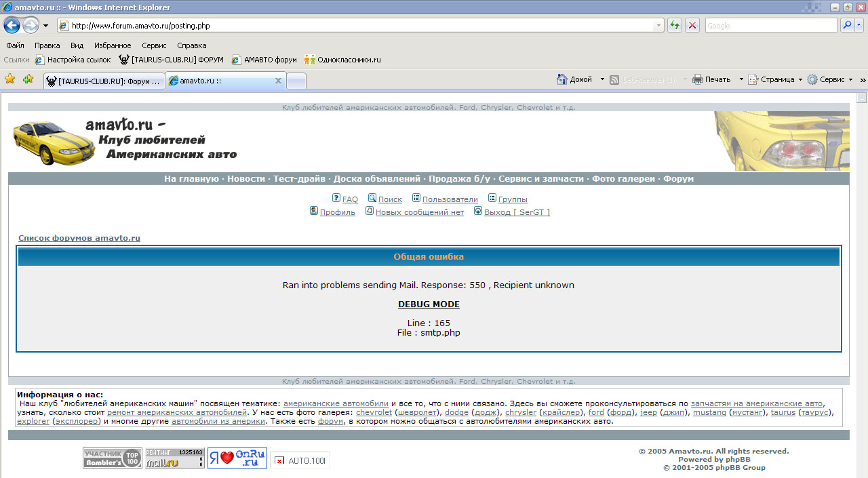Switch to the TAURUS-CLUB.RU forum tab
The width and height of the screenshot is (868, 478).
point(104,81)
